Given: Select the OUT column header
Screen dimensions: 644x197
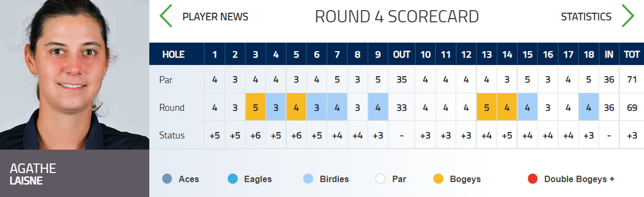Looking at the screenshot, I should tap(402, 54).
